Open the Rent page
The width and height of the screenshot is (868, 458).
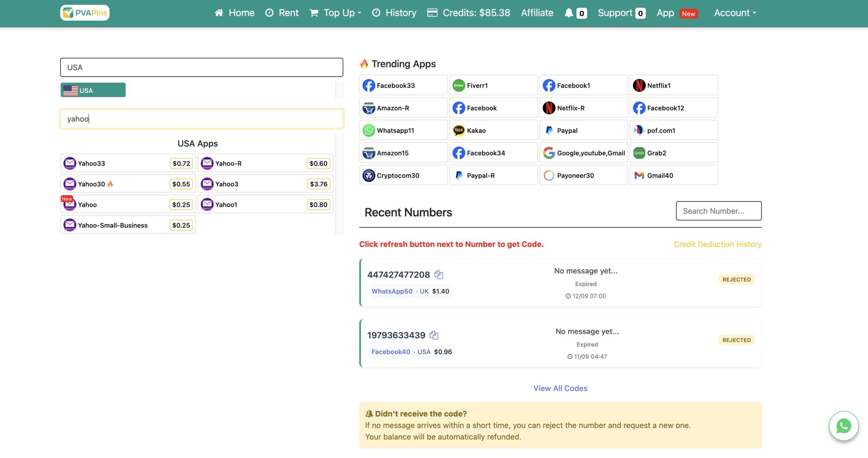[x=282, y=13]
